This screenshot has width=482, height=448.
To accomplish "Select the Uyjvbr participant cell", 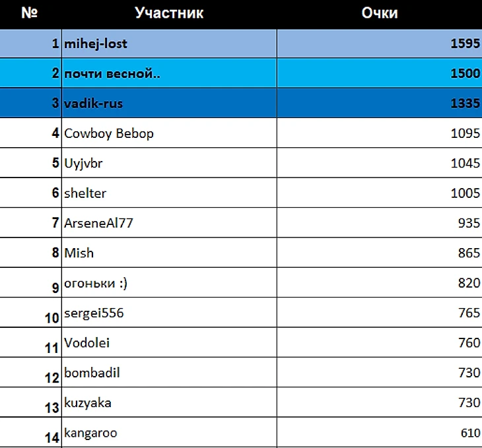I will [x=169, y=163].
